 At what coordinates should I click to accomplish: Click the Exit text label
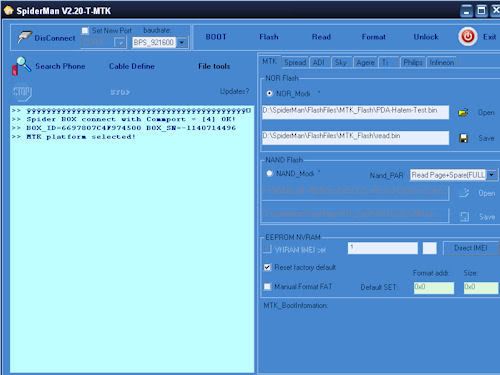(x=489, y=37)
